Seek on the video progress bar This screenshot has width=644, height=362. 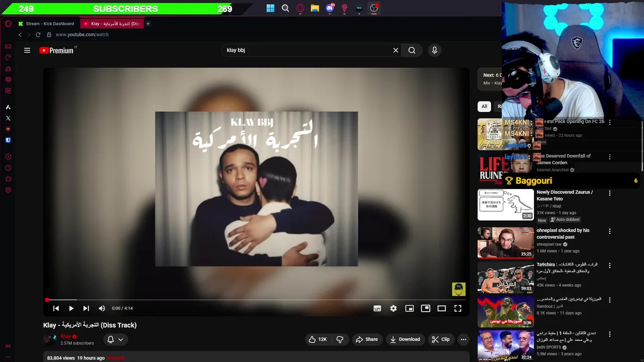(x=256, y=300)
